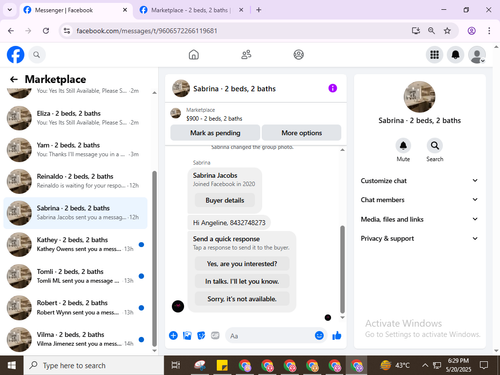Click the install app icon in address bar

tap(416, 31)
